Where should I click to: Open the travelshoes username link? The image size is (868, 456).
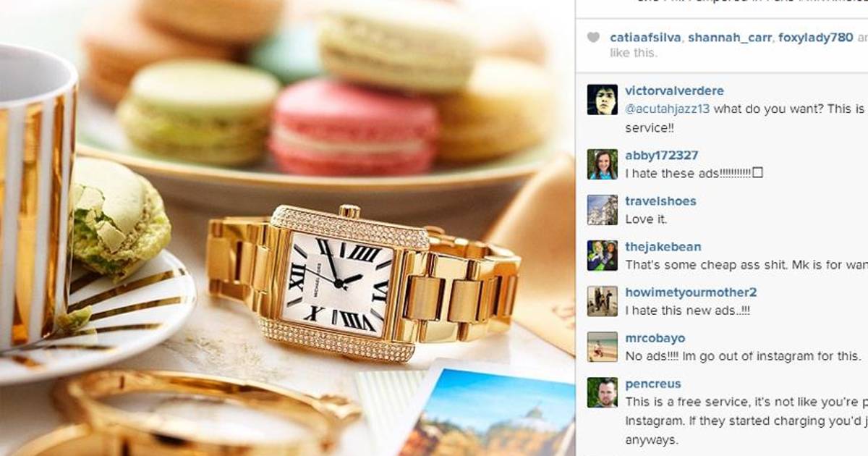[x=660, y=201]
